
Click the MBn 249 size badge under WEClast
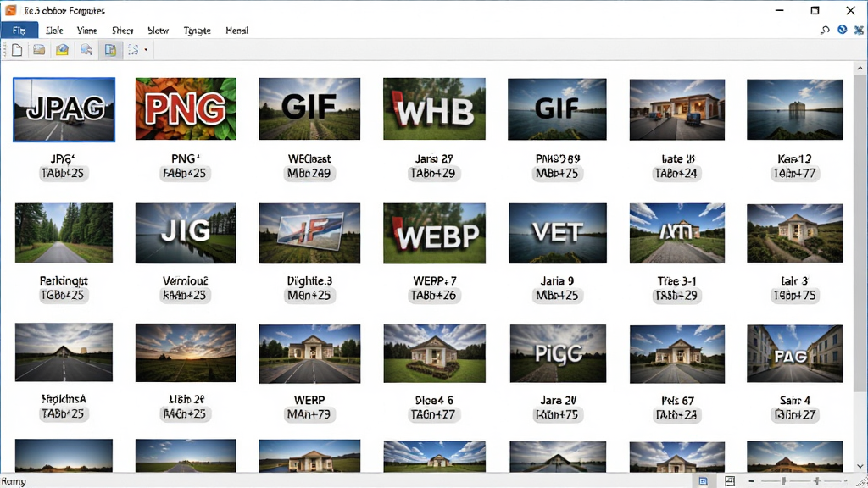click(309, 173)
